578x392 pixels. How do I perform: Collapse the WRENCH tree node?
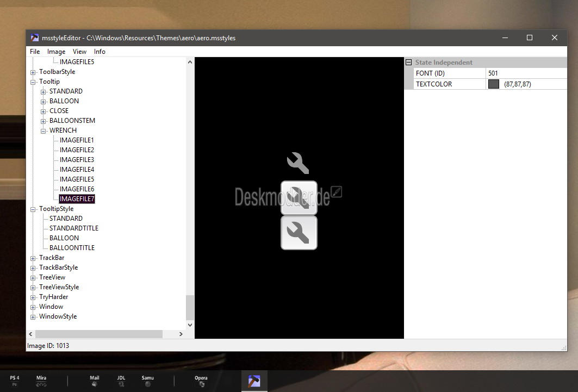click(x=43, y=130)
